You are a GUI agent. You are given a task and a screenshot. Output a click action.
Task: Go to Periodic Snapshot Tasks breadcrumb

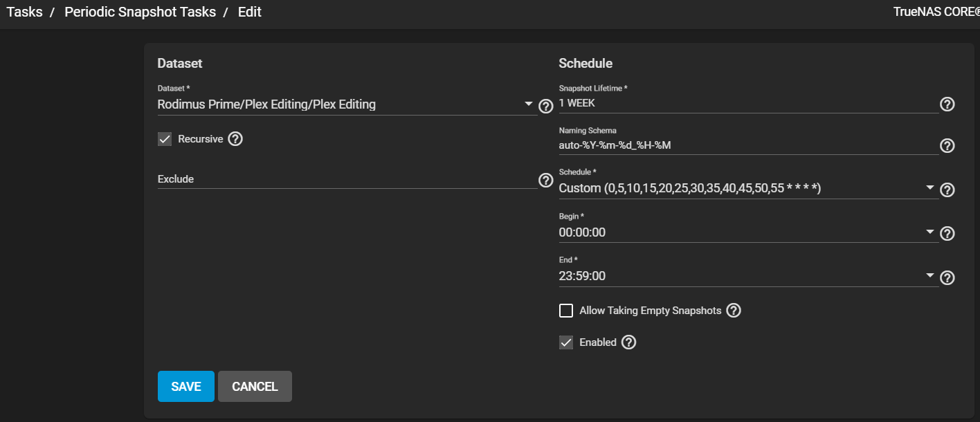(140, 12)
